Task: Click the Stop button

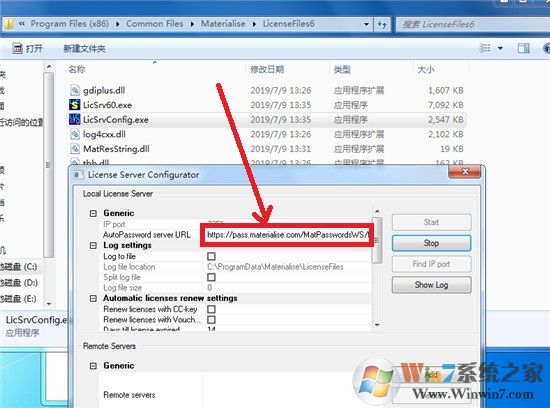Action: point(431,243)
